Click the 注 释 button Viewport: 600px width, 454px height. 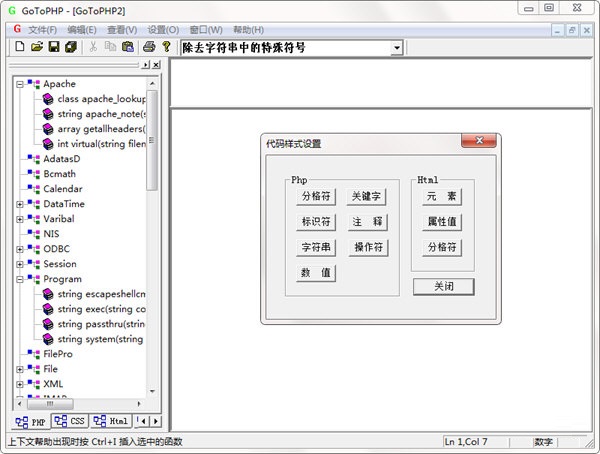(367, 222)
